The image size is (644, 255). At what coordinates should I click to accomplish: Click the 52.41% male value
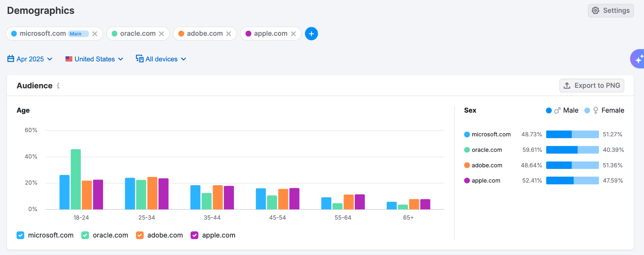tap(532, 180)
